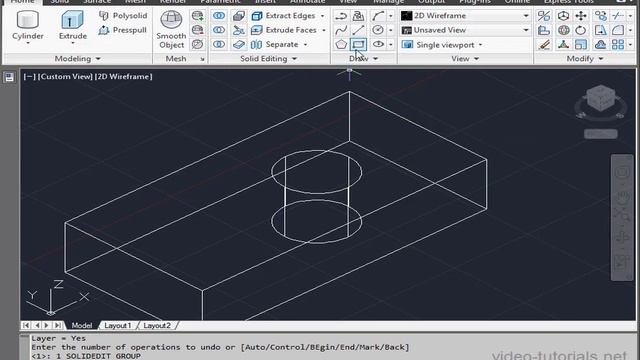Click the [-] viewport controls label

(x=29, y=76)
